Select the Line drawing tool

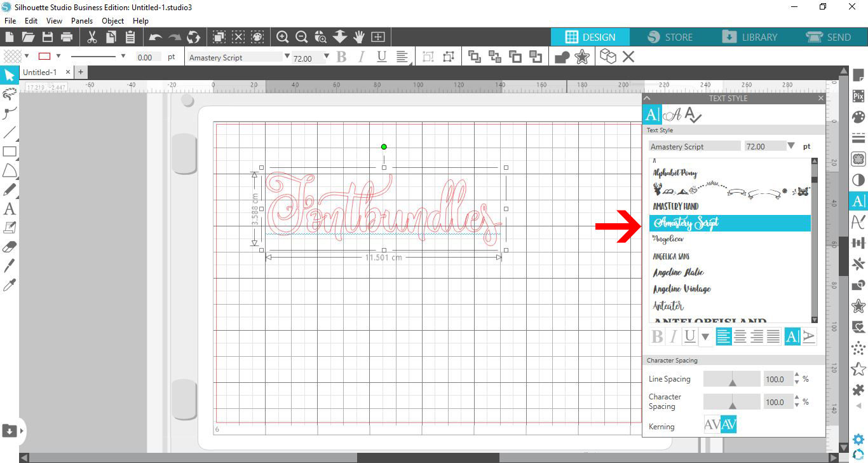[10, 133]
